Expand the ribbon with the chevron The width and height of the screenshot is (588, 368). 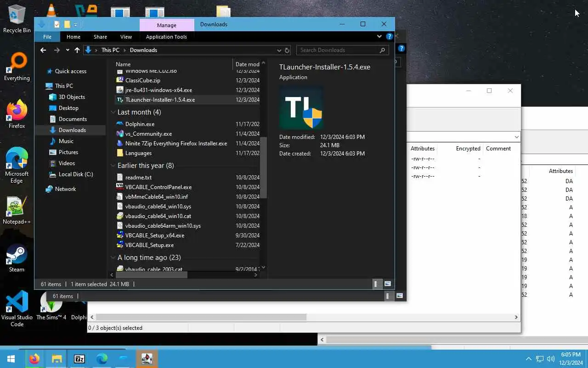(379, 36)
